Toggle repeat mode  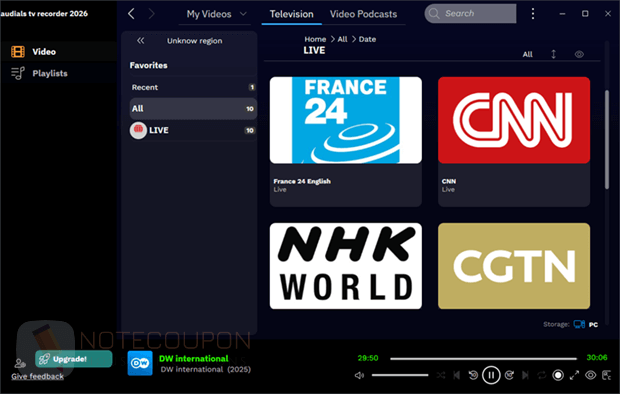pos(542,375)
